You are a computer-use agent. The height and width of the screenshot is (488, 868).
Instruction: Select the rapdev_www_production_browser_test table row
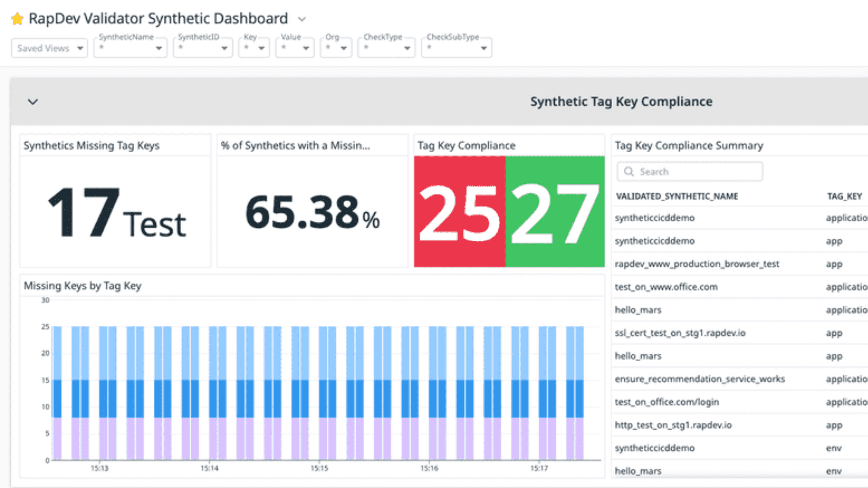(x=697, y=264)
